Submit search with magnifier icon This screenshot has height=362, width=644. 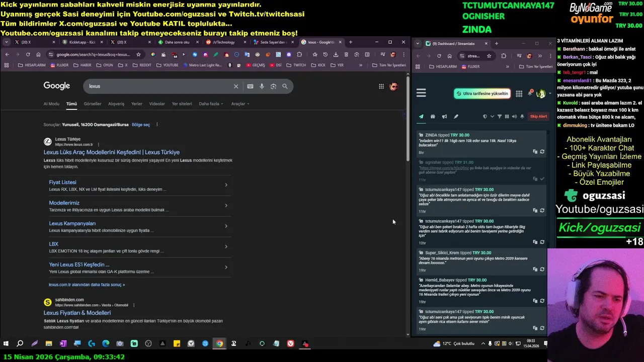pos(285,86)
